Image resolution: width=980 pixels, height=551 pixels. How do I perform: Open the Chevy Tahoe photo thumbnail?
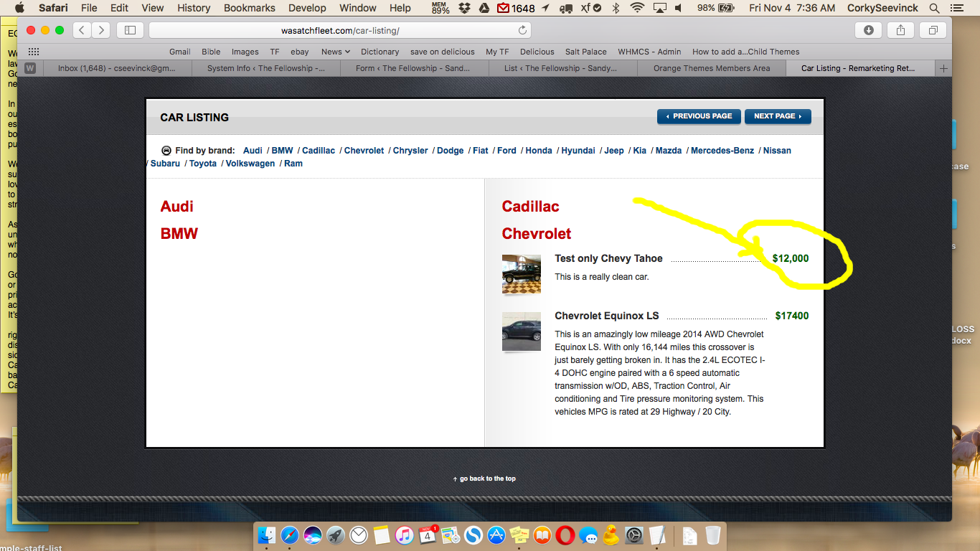[522, 273]
